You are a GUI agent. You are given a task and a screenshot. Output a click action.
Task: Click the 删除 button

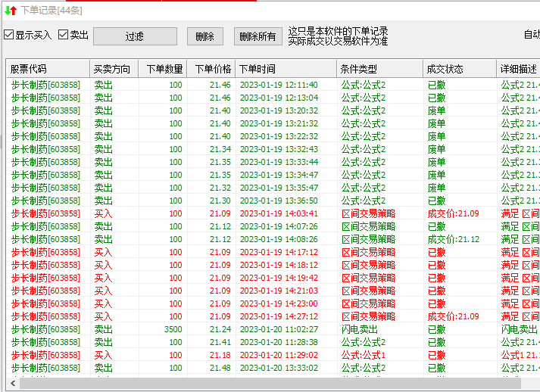(x=204, y=36)
